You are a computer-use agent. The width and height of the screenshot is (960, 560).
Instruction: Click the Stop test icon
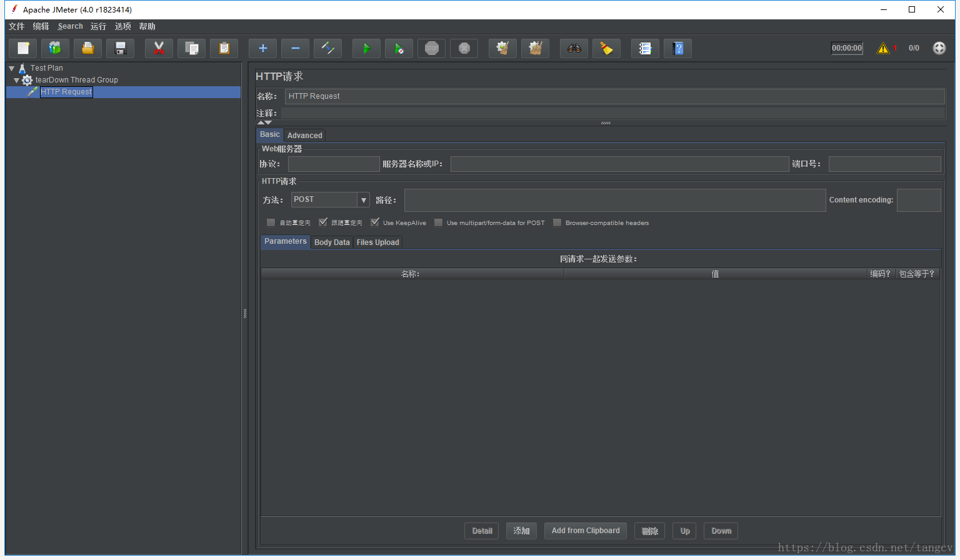[431, 48]
